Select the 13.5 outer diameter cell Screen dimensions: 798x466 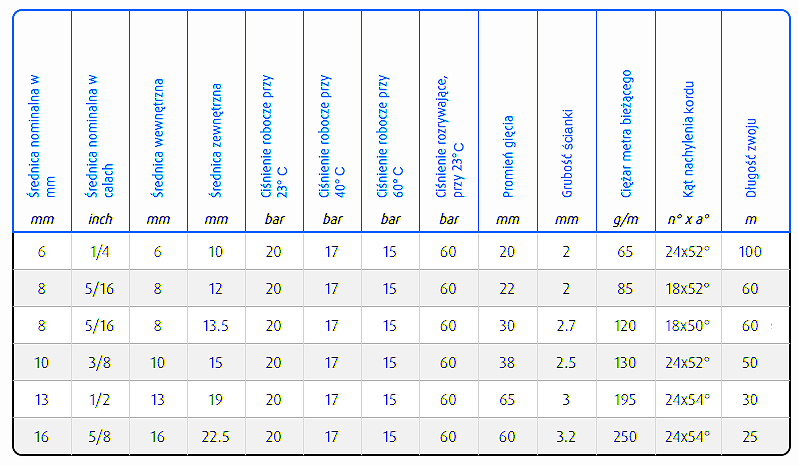click(216, 325)
